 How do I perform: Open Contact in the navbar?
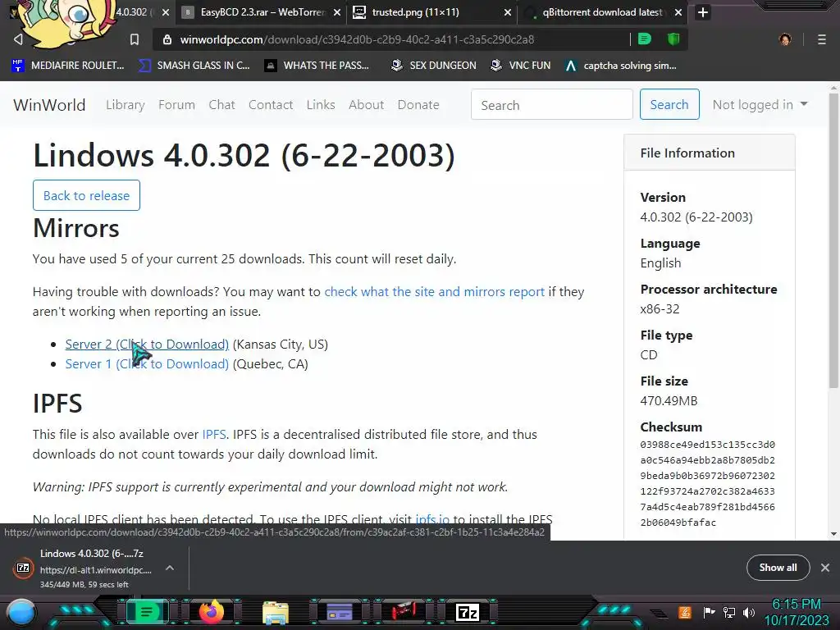[271, 104]
